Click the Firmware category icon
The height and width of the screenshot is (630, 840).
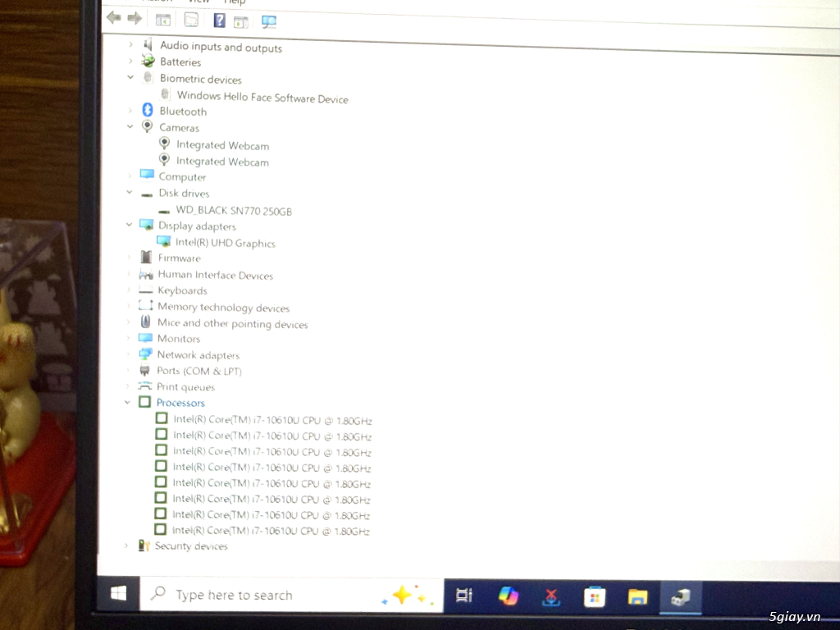[146, 257]
